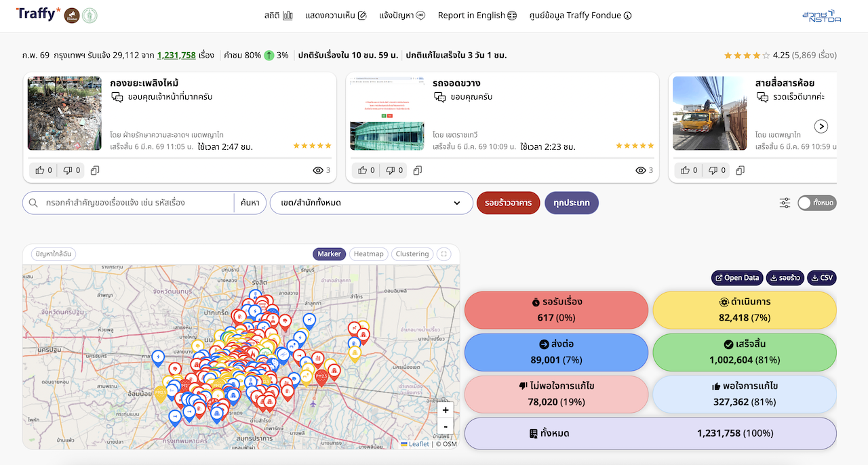Like the กองขยะเพลิงไหม้ report with thumbs up
868x465 pixels.
tap(43, 170)
